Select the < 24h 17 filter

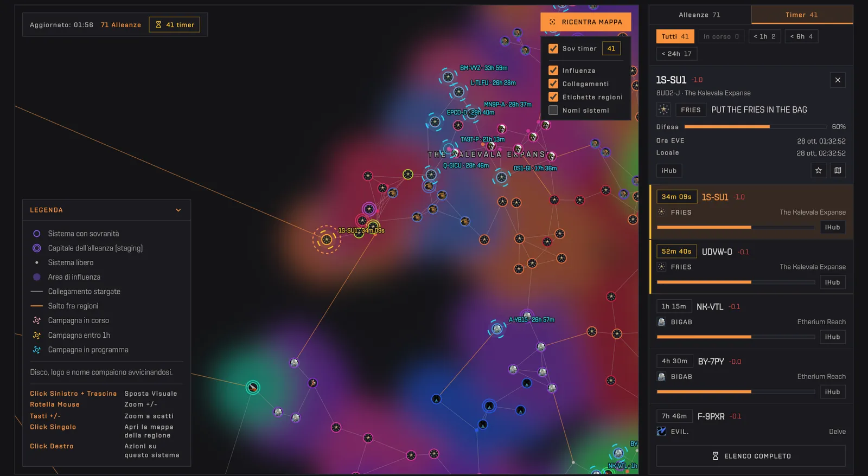click(x=676, y=54)
